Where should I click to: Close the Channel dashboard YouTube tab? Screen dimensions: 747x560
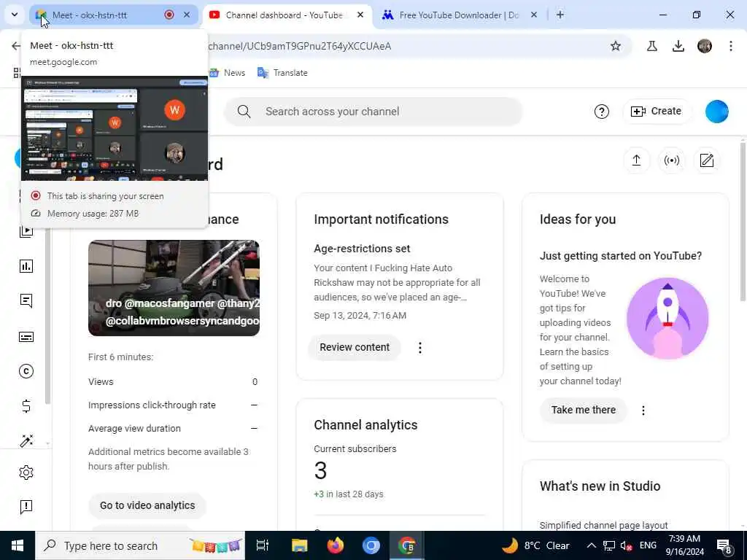pos(360,15)
